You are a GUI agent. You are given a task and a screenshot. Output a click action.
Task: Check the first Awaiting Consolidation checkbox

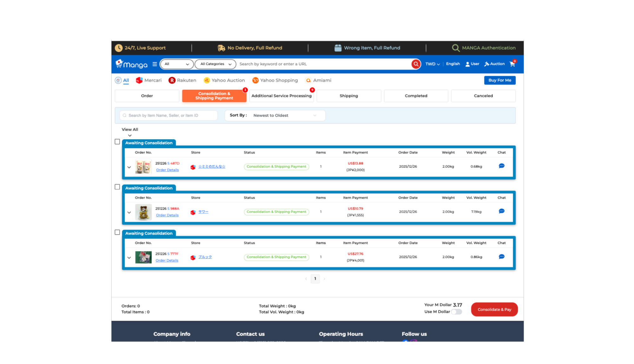click(x=117, y=142)
